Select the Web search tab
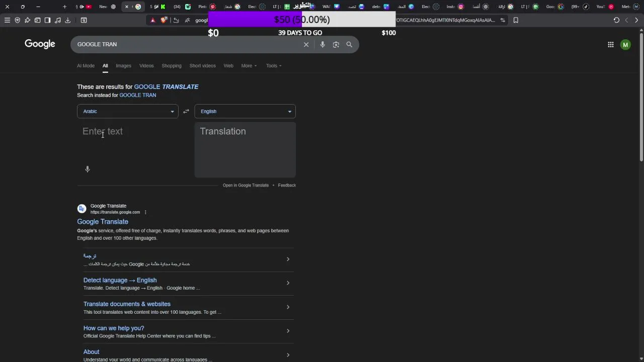The image size is (644, 362). [x=228, y=65]
